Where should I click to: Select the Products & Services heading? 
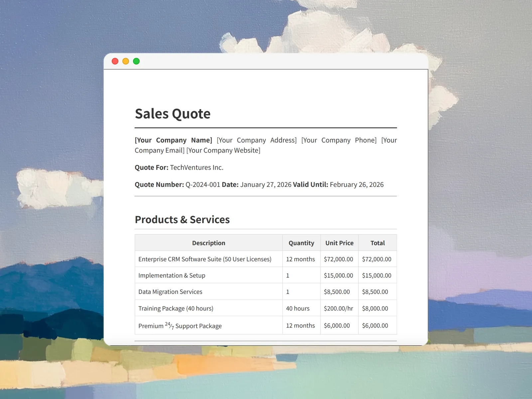[x=182, y=219]
